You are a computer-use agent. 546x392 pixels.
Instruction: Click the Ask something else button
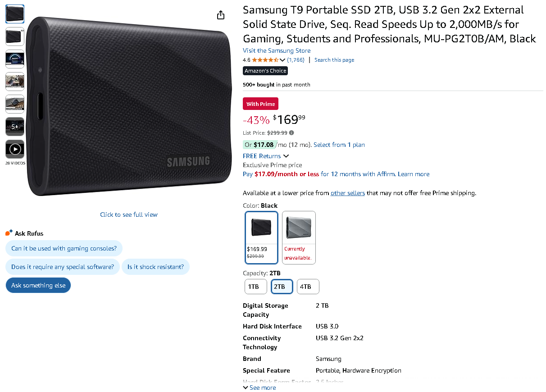point(38,285)
